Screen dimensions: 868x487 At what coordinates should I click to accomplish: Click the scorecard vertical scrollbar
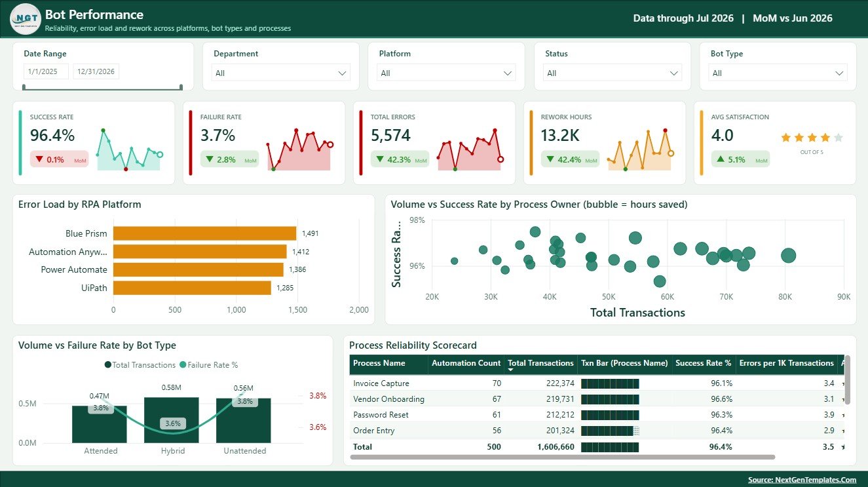847,380
